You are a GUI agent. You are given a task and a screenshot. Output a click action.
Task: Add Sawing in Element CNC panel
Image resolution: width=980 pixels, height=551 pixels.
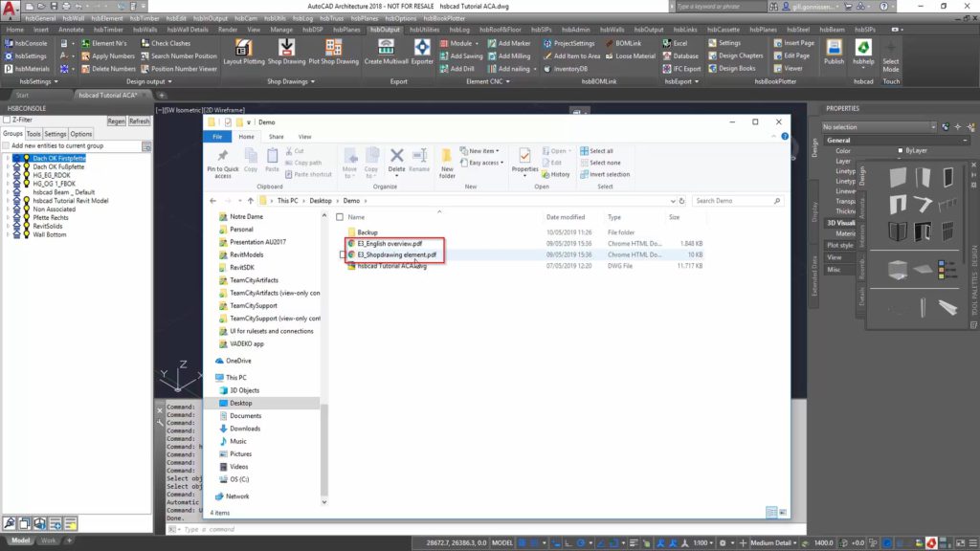[461, 56]
